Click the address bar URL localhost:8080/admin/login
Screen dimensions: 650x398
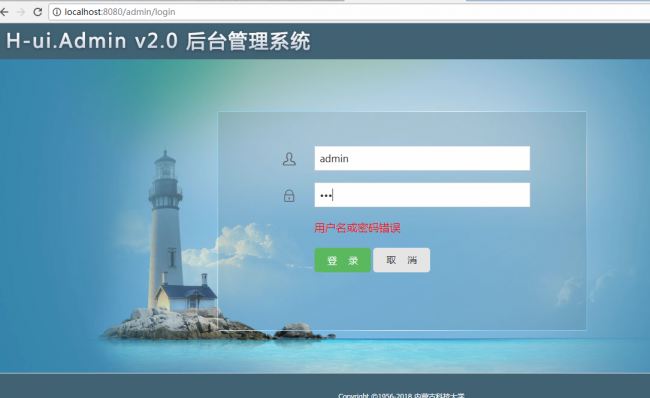click(120, 12)
